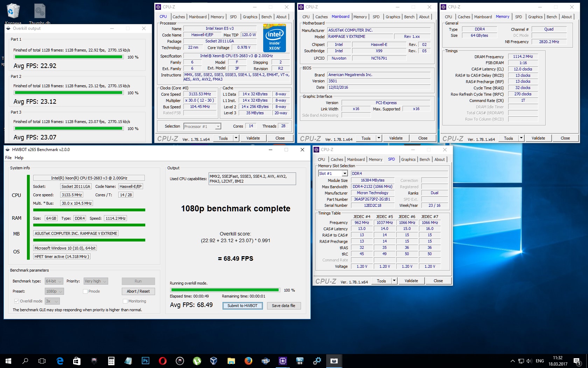Viewport: 588px width, 368px height.
Task: Expand Tools arrow in Mainboard window
Action: [379, 138]
